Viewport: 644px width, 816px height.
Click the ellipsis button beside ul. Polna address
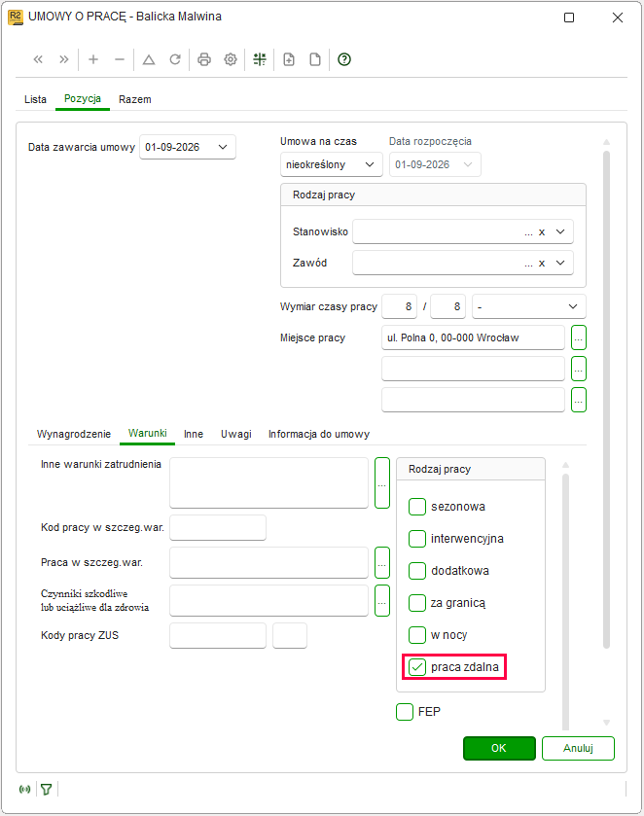[579, 337]
